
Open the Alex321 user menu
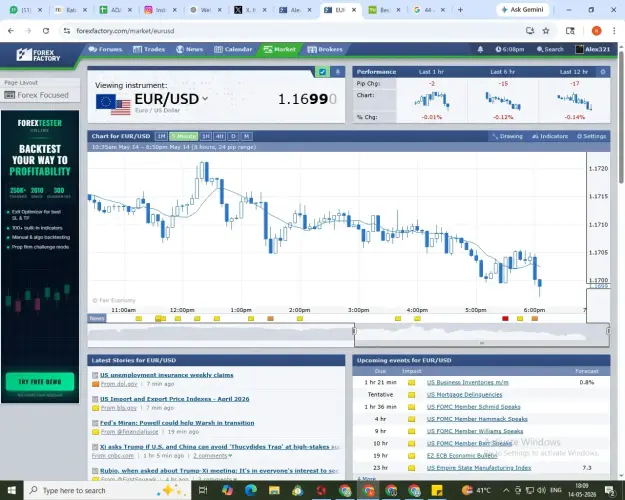pyautogui.click(x=592, y=49)
